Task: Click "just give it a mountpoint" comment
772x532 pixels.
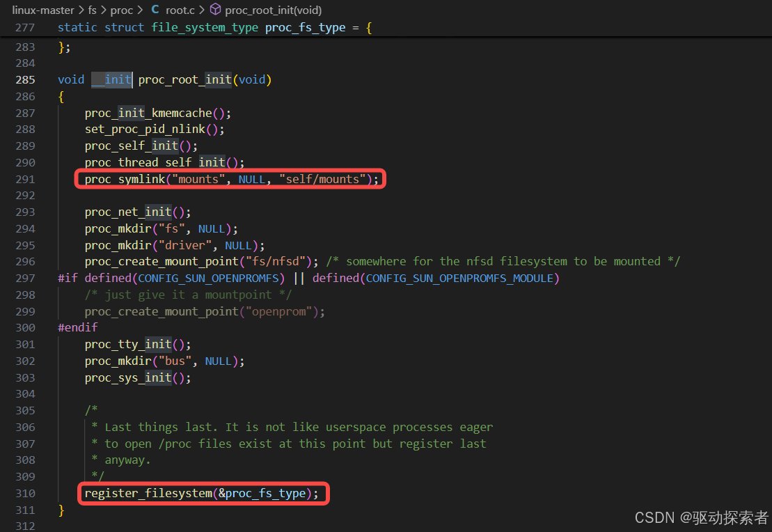Action: 188,295
